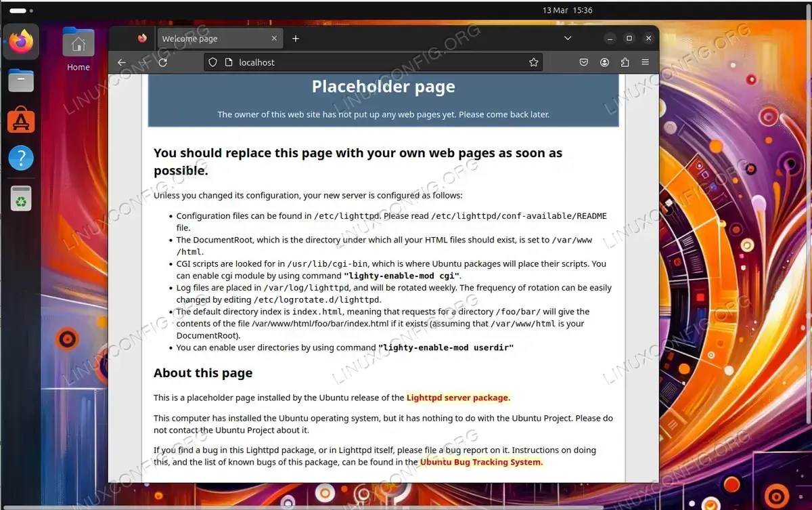Click the localhost address bar
Image resolution: width=812 pixels, height=510 pixels.
pos(374,62)
